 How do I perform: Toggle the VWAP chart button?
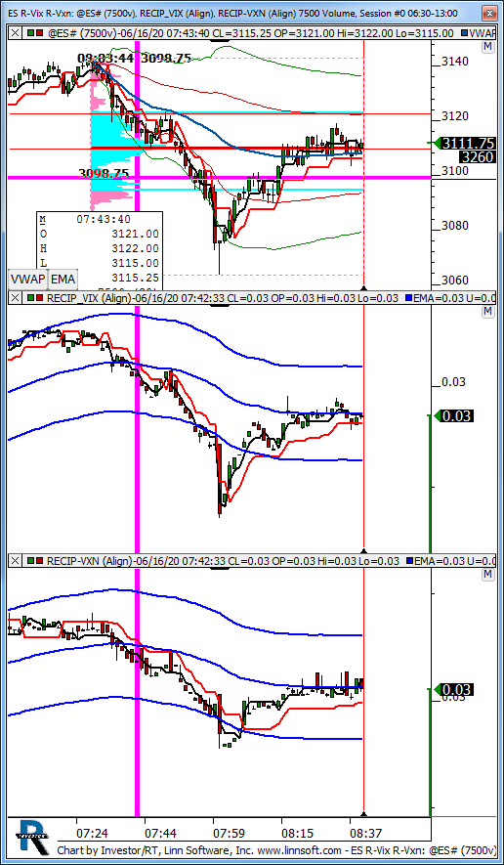coord(28,280)
